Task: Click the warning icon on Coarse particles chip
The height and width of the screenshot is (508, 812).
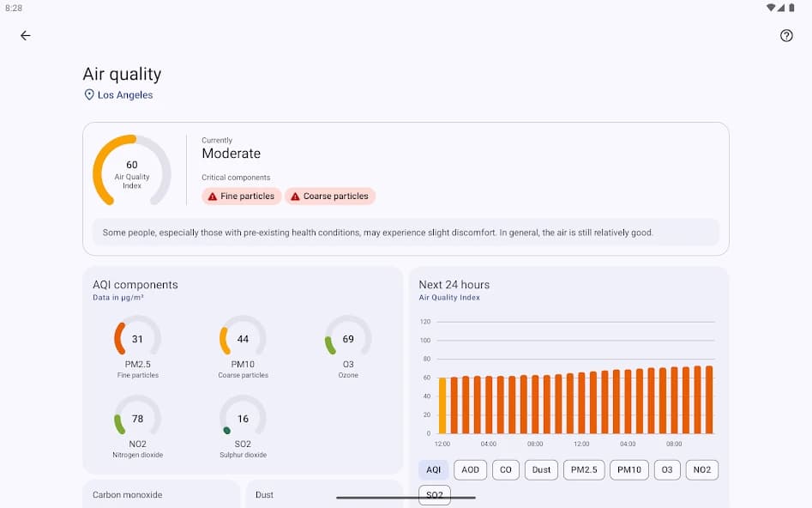Action: click(x=295, y=197)
